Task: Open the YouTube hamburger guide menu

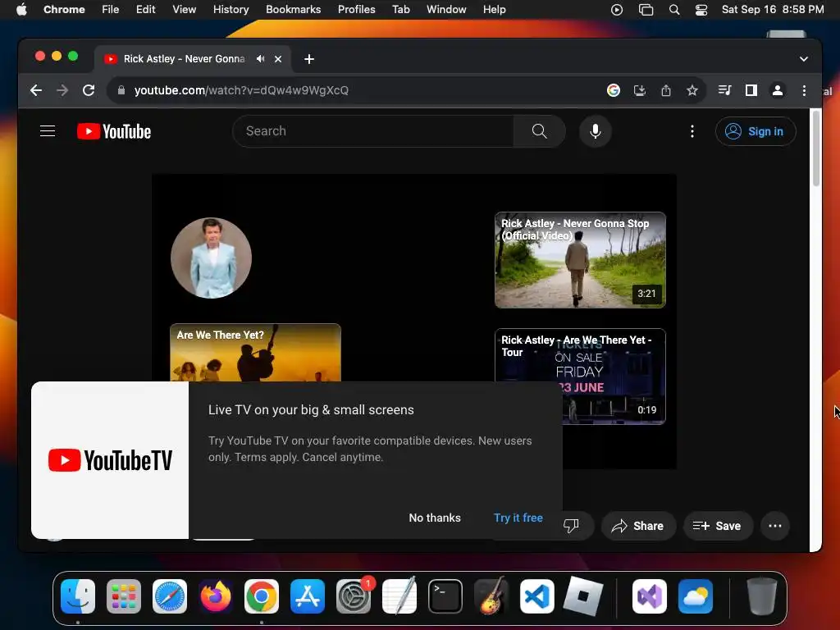Action: tap(48, 131)
